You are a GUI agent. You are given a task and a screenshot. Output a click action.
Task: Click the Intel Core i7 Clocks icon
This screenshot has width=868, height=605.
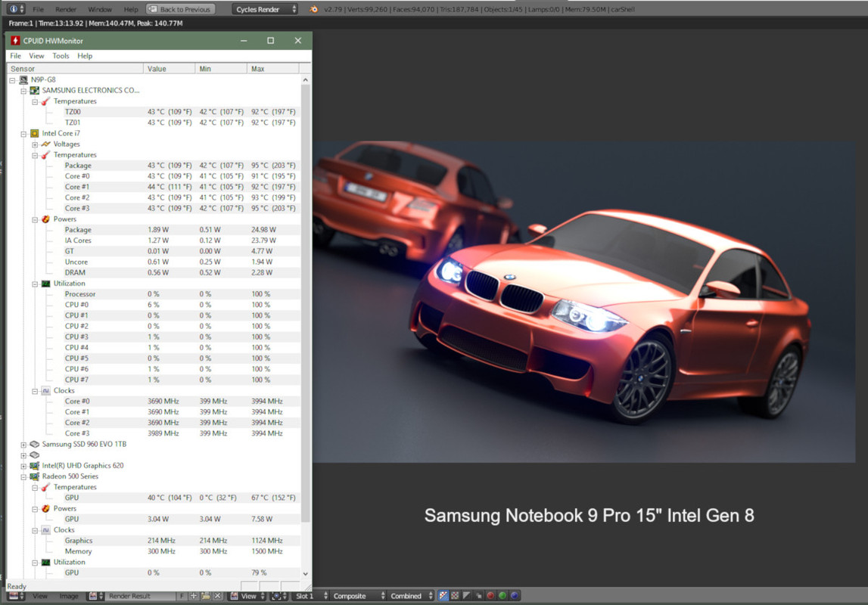click(x=46, y=390)
